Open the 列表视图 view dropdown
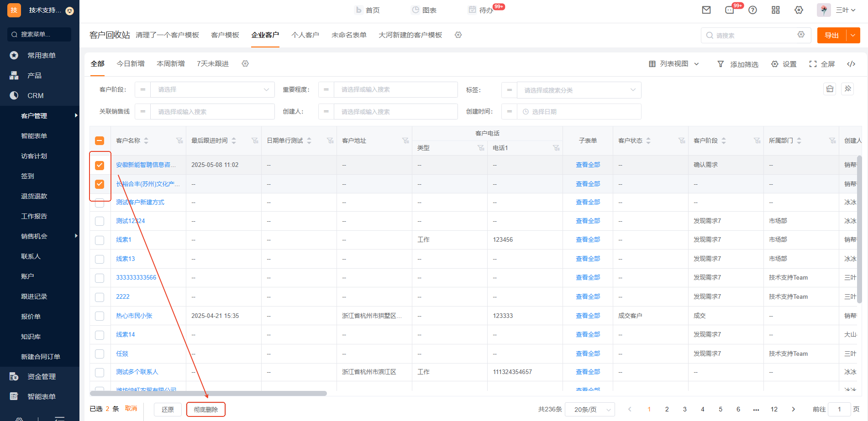The width and height of the screenshot is (868, 421). point(674,64)
